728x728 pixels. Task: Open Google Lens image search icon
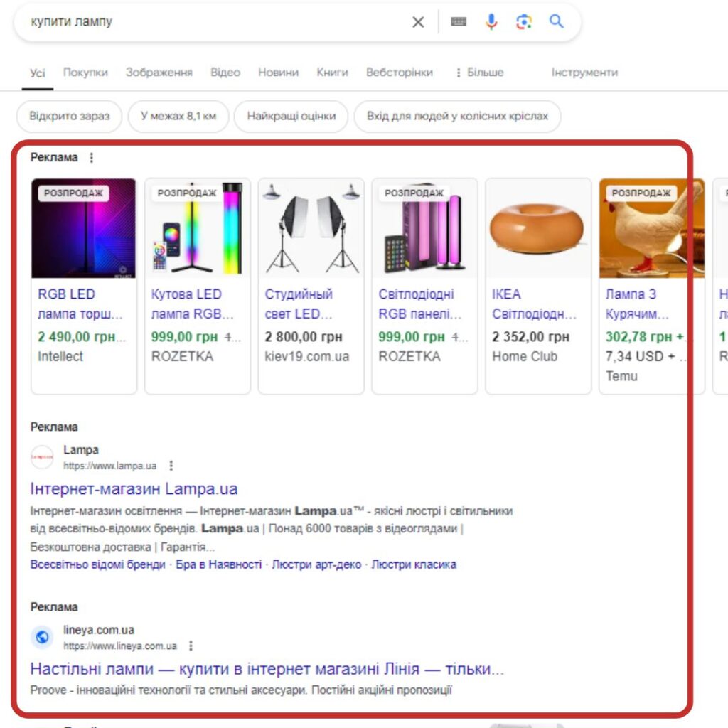tap(524, 22)
